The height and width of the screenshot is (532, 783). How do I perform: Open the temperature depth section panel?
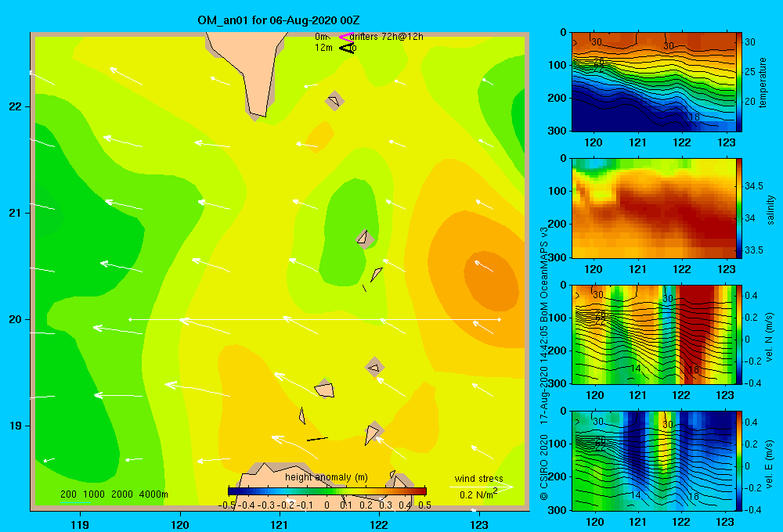coord(653,82)
